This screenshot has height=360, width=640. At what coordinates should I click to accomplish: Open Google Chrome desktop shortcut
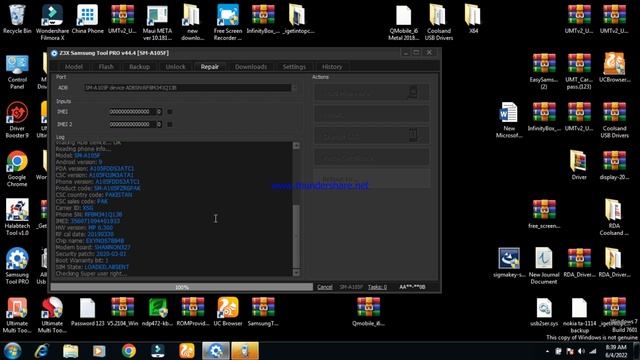coord(17,169)
